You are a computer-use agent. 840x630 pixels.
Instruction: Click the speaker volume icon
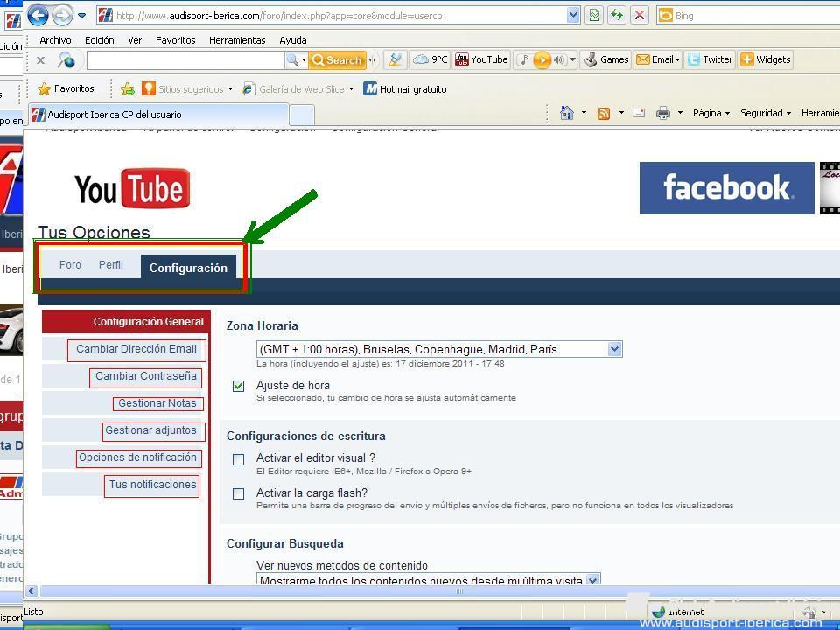[559, 59]
